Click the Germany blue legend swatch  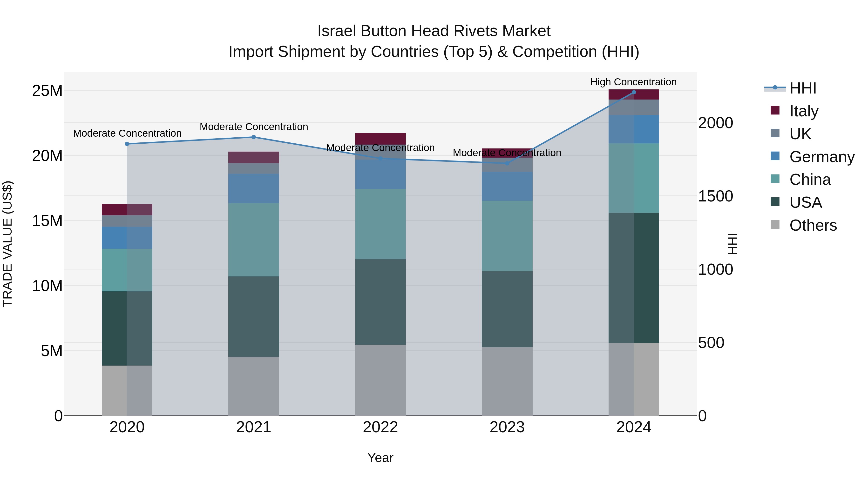coord(775,156)
